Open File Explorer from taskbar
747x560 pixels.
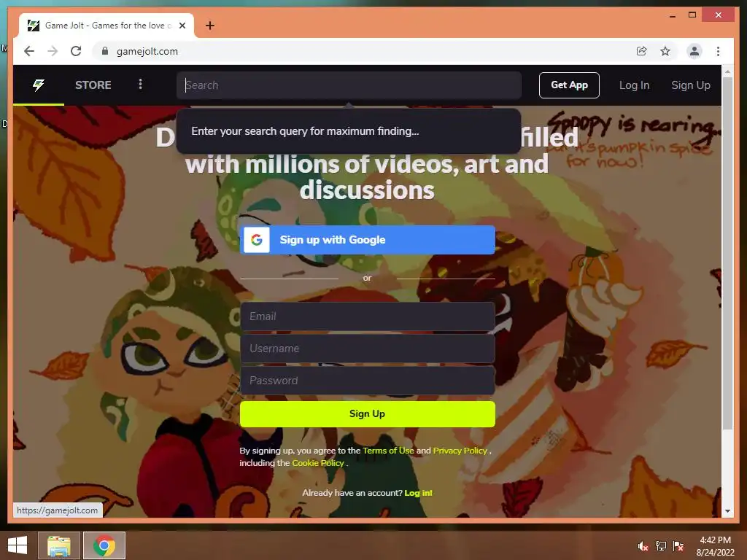[x=59, y=545]
